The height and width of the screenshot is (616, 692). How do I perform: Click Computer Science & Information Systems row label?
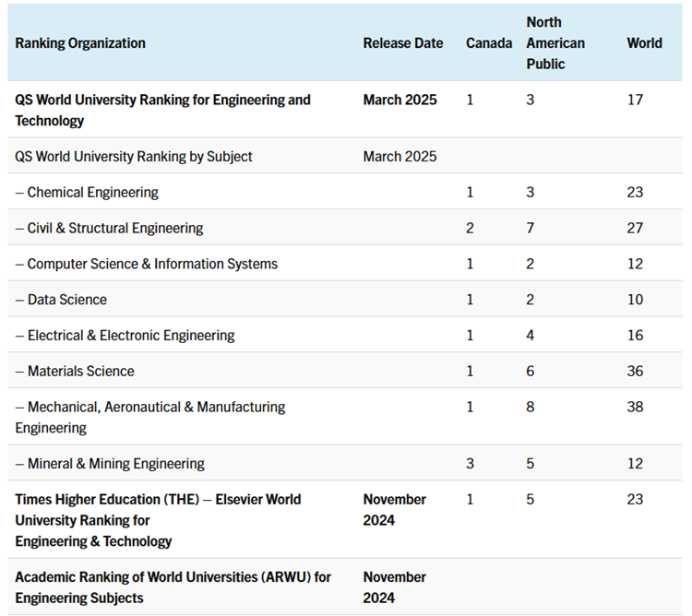coord(146,264)
